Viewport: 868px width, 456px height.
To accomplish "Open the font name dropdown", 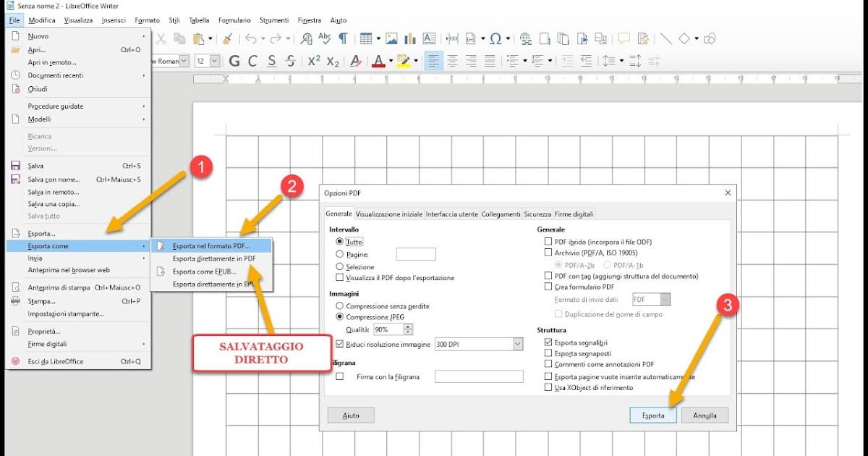I will point(184,62).
